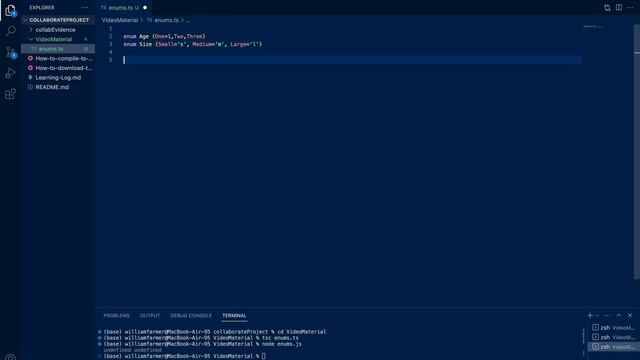Click the 'node enums.js' terminal command line

click(x=202, y=344)
